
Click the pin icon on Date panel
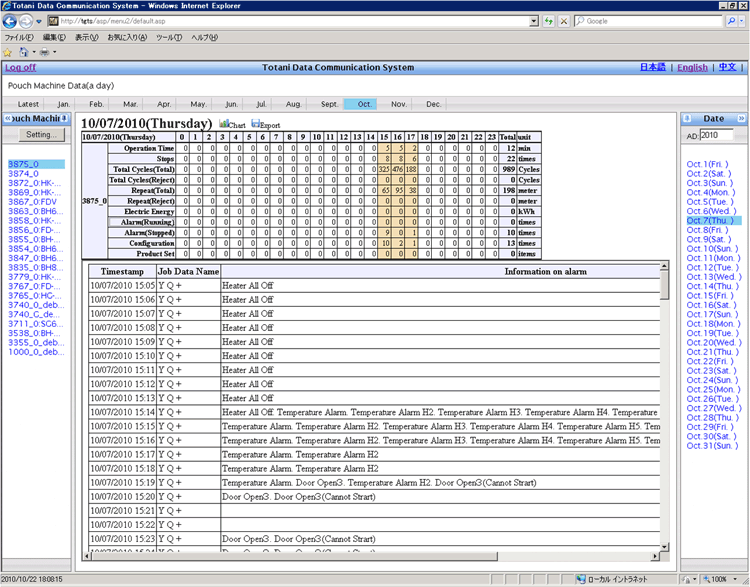[x=687, y=118]
